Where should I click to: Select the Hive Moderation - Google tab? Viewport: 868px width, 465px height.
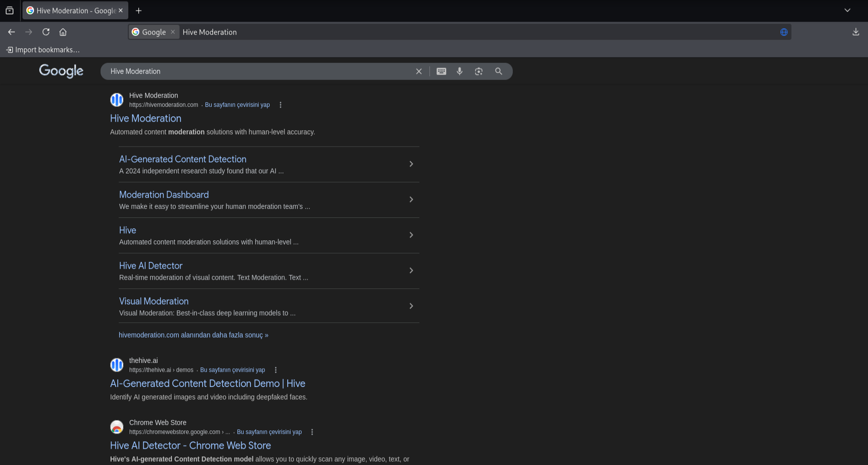pyautogui.click(x=75, y=11)
